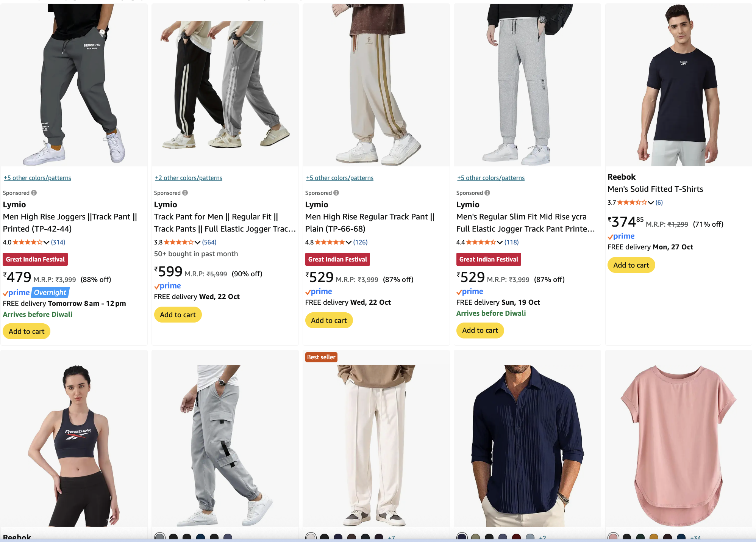756x542 pixels.
Task: Click the star rating icons for the 4.0-rated joggers
Action: 28,242
